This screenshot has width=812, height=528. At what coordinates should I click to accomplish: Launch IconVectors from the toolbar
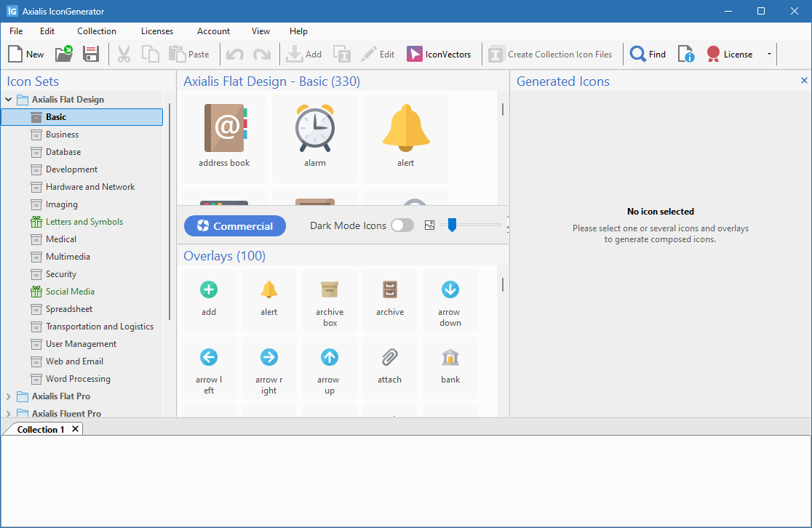click(415, 53)
